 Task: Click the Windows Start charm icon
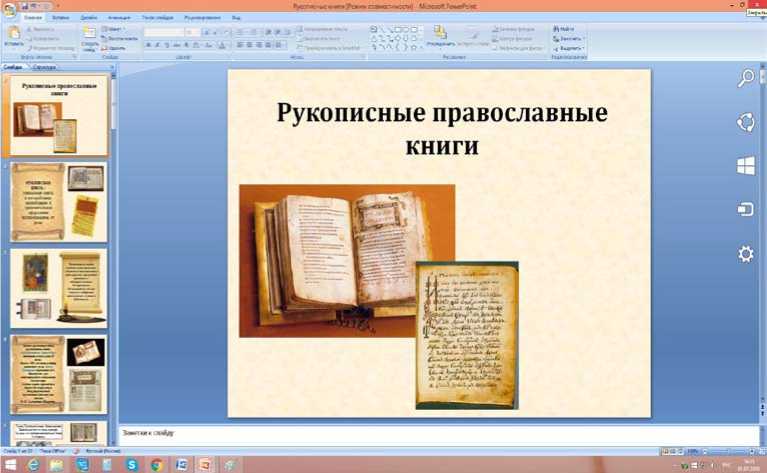[x=745, y=166]
